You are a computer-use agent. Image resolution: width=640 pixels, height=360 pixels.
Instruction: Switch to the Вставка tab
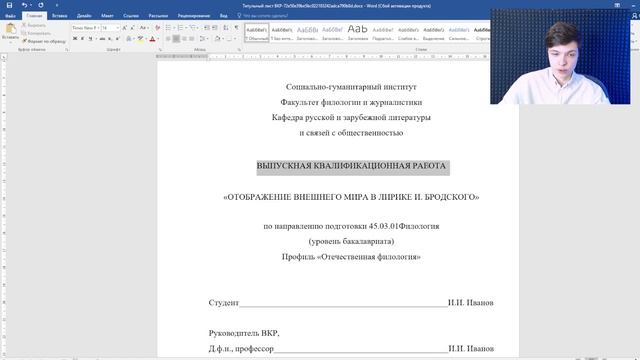click(x=60, y=16)
